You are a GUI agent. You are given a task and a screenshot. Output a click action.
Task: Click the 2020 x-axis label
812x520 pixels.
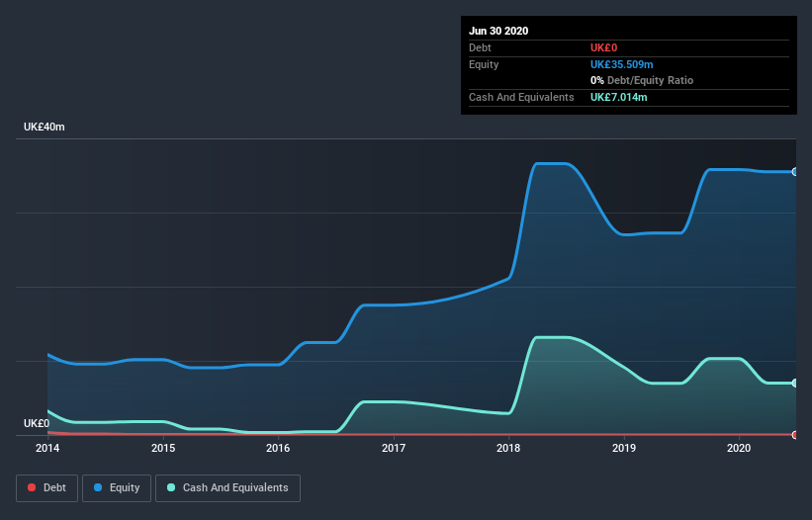point(739,448)
